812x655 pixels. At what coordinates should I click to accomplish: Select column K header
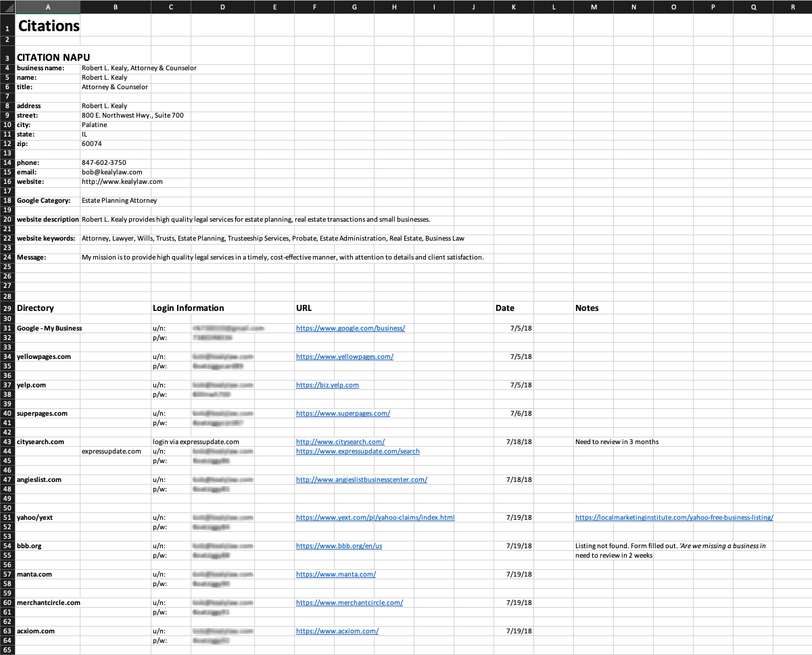pos(514,7)
